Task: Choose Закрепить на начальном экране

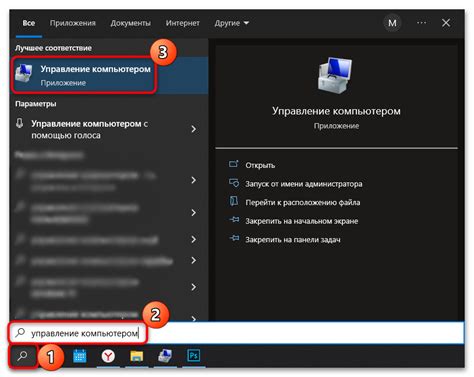Action: pyautogui.click(x=302, y=221)
